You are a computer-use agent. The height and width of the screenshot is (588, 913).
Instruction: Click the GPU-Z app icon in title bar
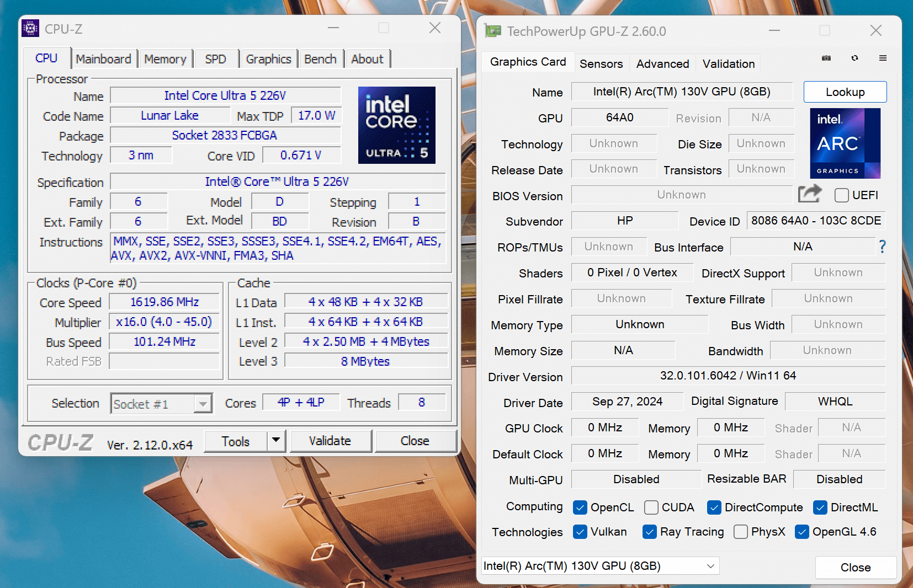click(493, 31)
